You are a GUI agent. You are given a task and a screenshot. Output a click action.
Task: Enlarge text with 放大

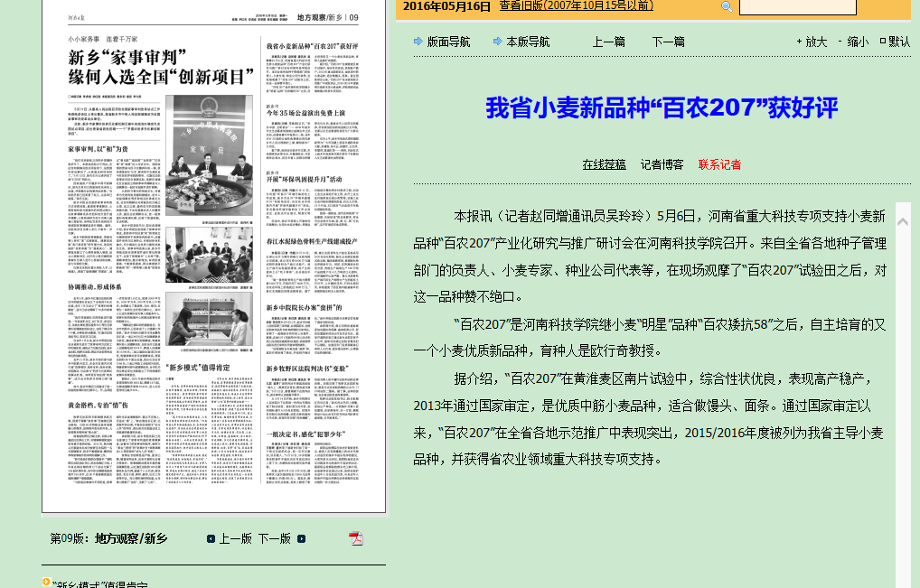(x=815, y=42)
